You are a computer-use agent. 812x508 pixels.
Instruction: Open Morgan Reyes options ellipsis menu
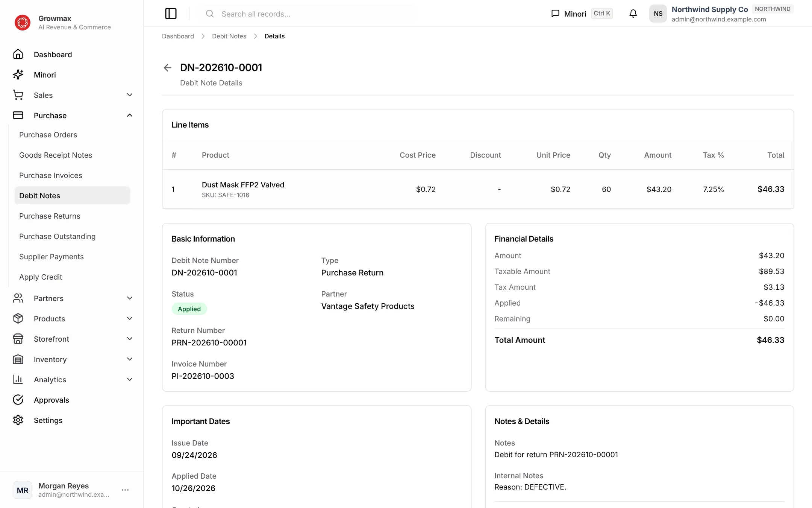pyautogui.click(x=125, y=490)
